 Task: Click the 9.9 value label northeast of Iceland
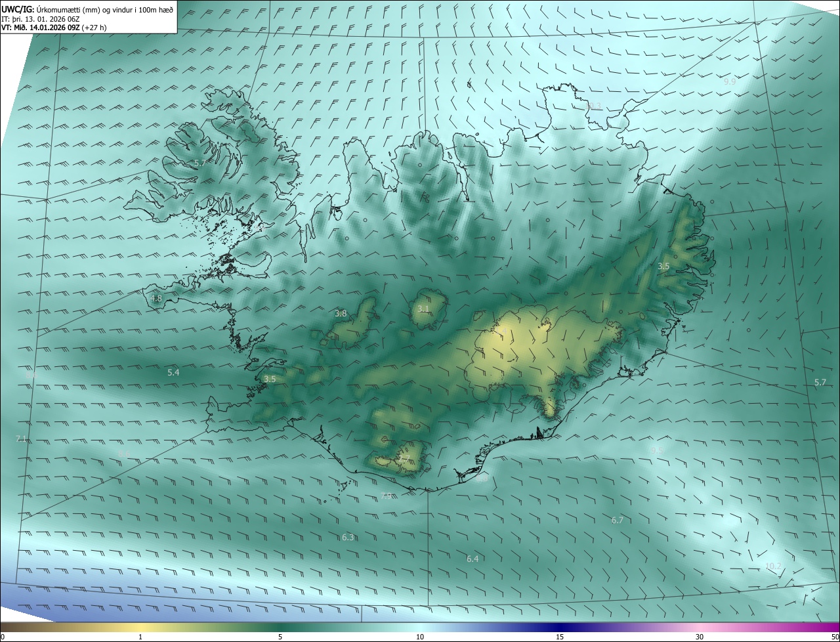click(730, 81)
